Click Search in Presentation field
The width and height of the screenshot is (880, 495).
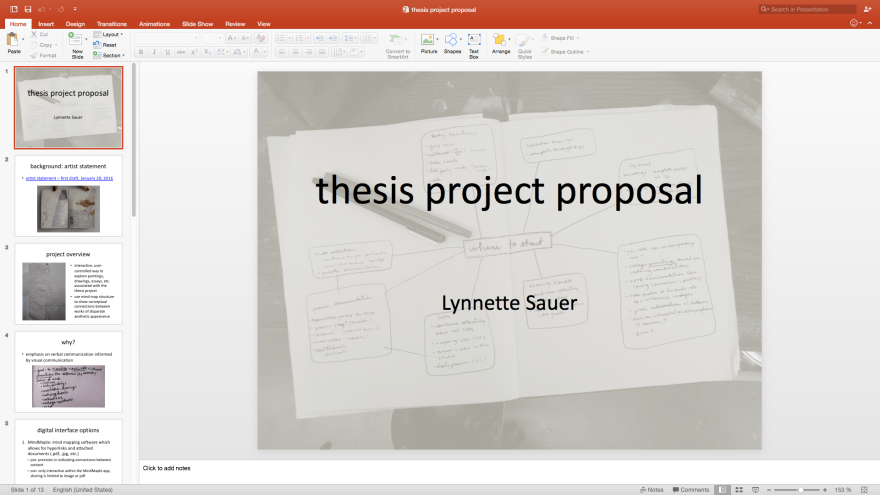point(807,9)
